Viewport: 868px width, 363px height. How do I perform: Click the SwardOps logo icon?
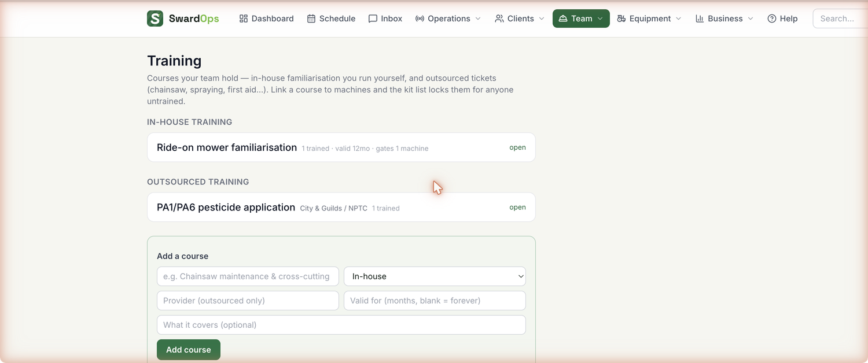click(155, 18)
